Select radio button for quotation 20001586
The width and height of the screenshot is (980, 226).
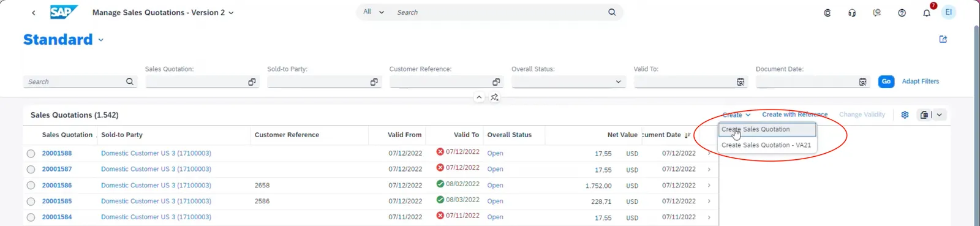click(x=31, y=186)
